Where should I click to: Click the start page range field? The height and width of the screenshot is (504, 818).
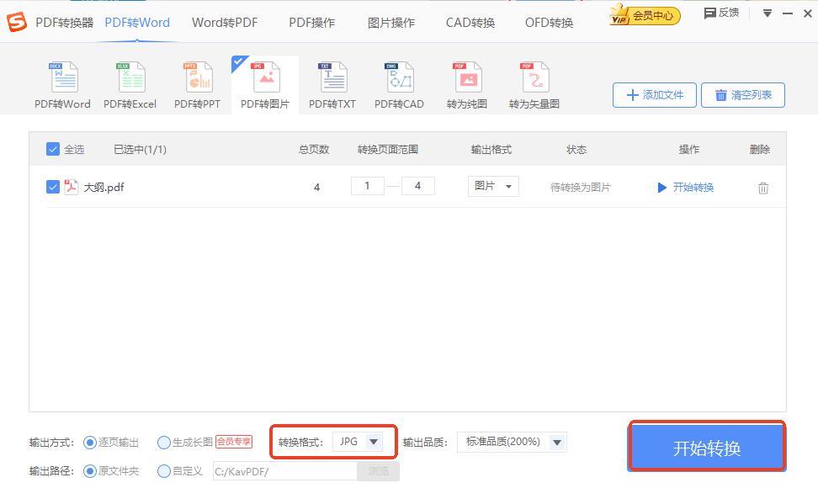point(368,186)
